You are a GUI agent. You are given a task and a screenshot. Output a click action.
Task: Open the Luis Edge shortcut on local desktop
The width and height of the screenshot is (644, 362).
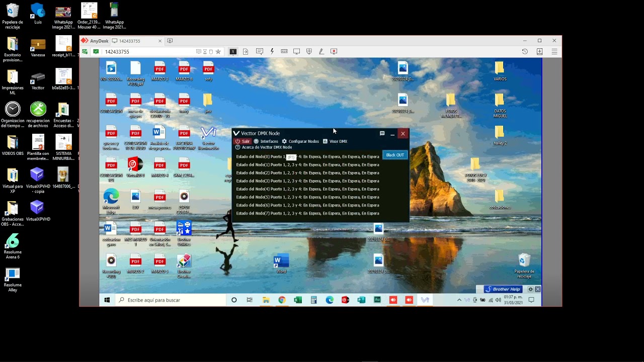pos(38,14)
